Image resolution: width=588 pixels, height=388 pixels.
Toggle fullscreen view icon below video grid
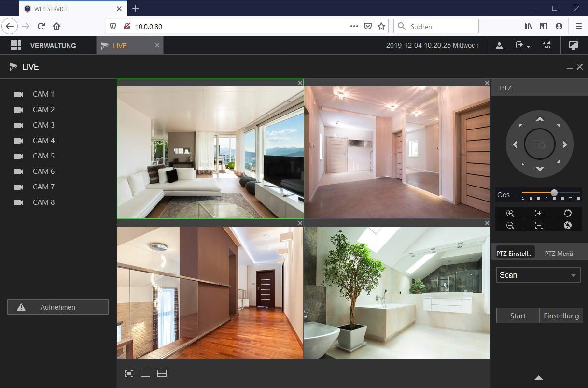[129, 374]
